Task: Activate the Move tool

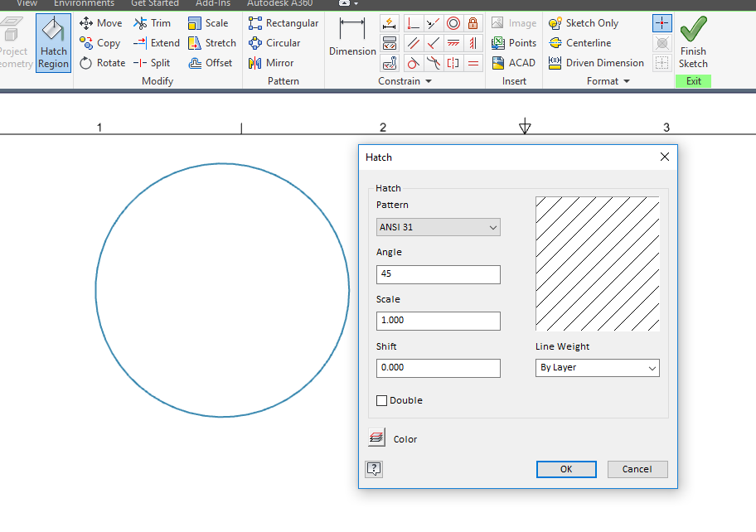Action: 101,23
